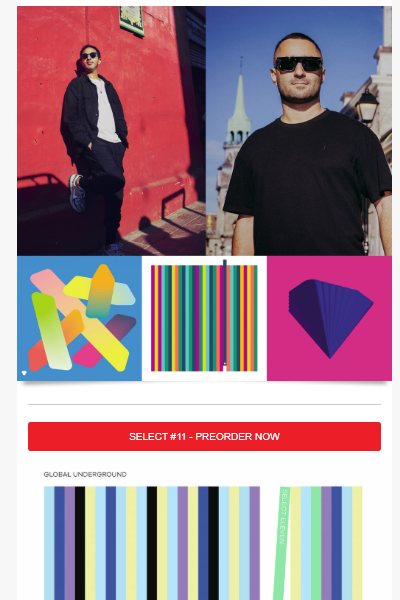The image size is (400, 600).
Task: Click the GLOBAL UNDERGROUND label
Action: (x=85, y=474)
